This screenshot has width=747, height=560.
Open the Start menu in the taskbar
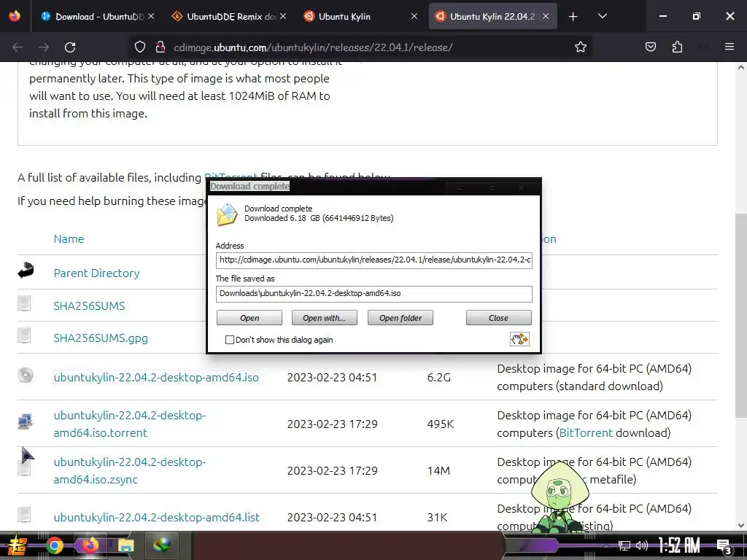[x=18, y=545]
